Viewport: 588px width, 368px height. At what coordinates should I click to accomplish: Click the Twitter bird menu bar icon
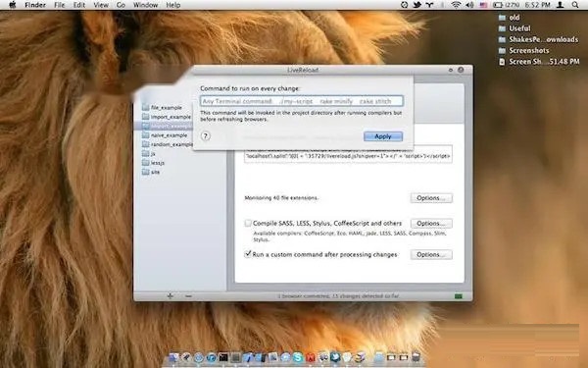click(417, 5)
